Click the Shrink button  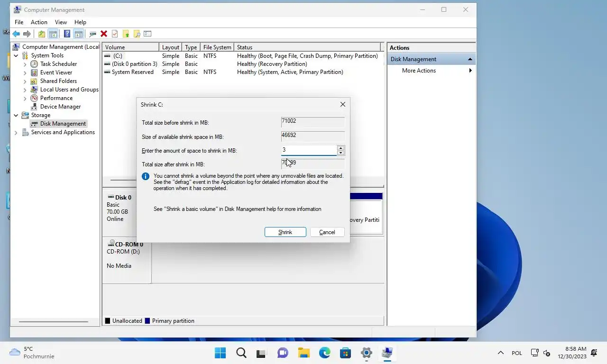[x=285, y=232]
